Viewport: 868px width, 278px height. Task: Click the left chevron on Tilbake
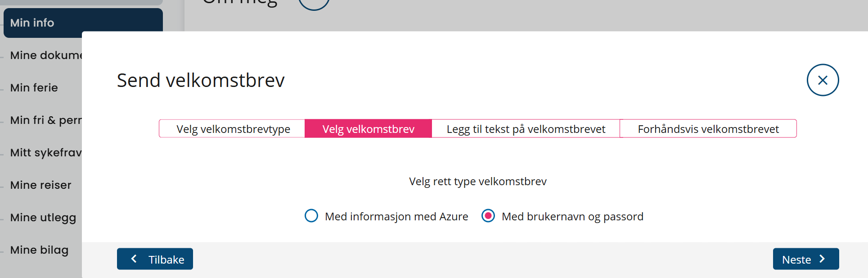(x=134, y=259)
